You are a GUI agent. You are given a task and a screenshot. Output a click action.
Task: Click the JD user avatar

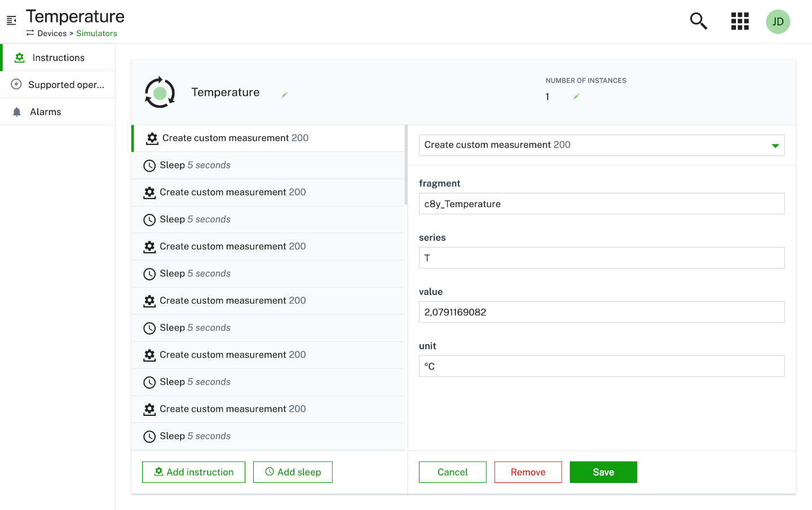click(x=778, y=21)
